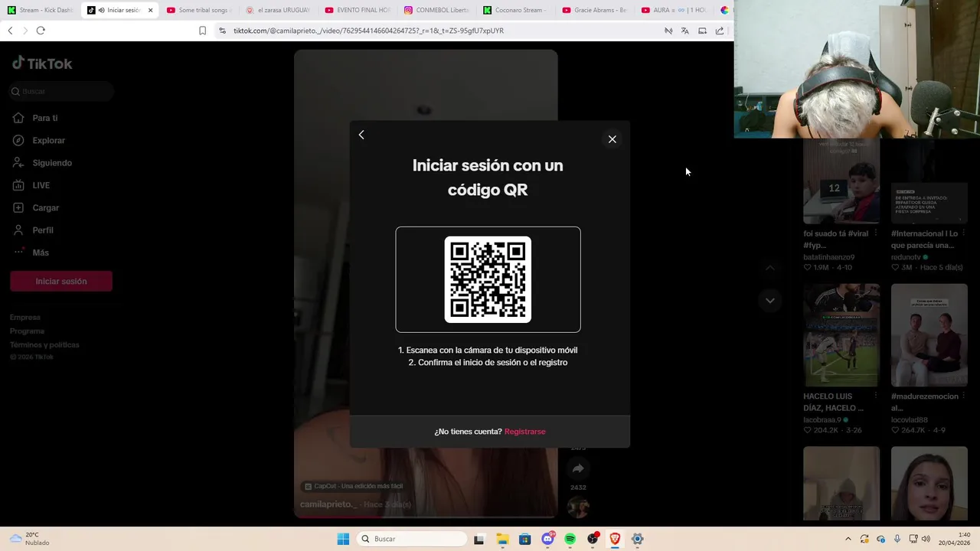Viewport: 980px width, 551px height.
Task: Switch to Gracie Abrams YouTube tab
Action: click(593, 10)
